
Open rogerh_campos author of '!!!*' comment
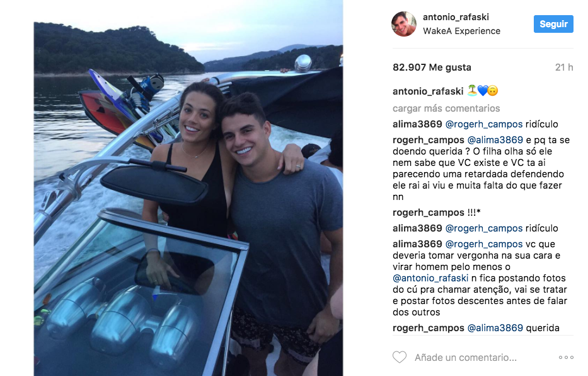(x=429, y=213)
